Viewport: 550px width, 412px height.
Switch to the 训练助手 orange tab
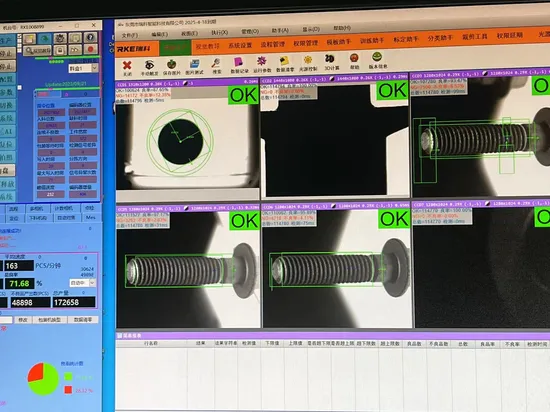point(372,41)
